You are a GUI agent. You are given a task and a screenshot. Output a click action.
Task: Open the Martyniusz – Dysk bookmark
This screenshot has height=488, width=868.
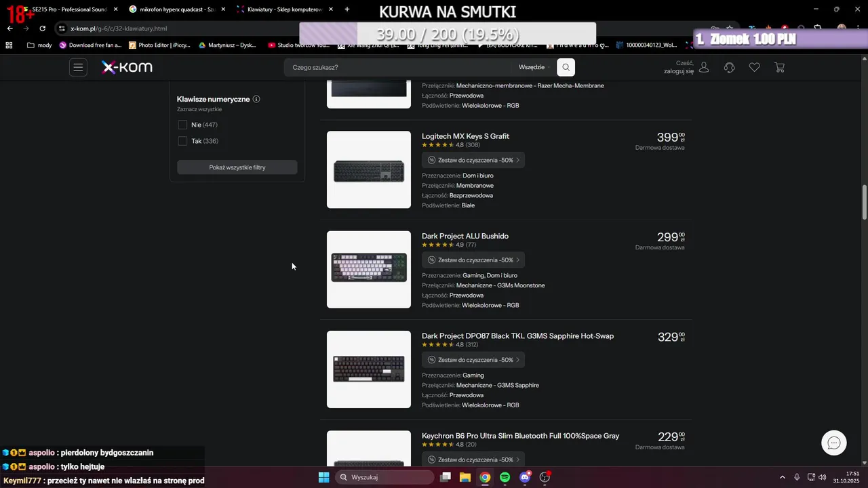click(227, 45)
